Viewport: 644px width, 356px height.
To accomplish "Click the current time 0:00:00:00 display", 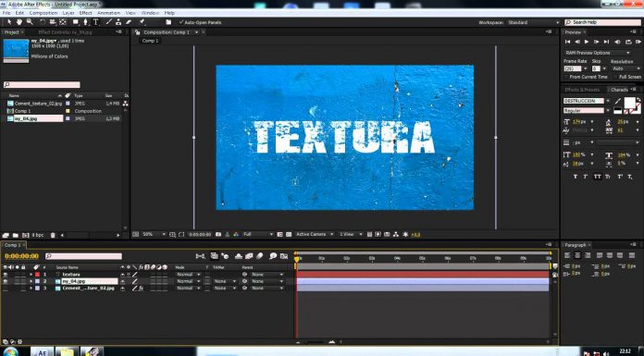I will coord(22,256).
